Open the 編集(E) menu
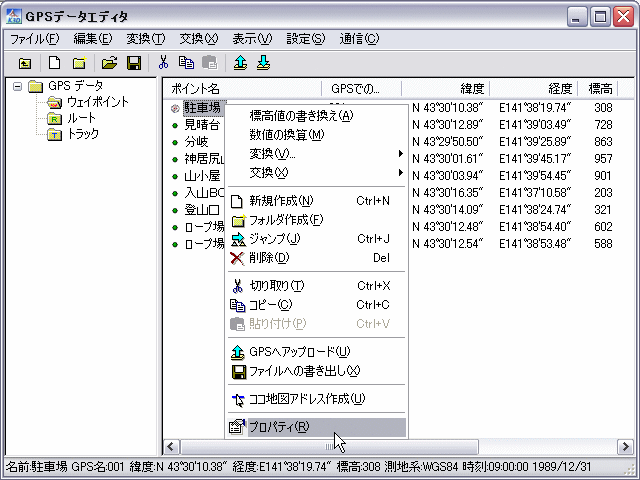This screenshot has height=480, width=640. coord(93,39)
